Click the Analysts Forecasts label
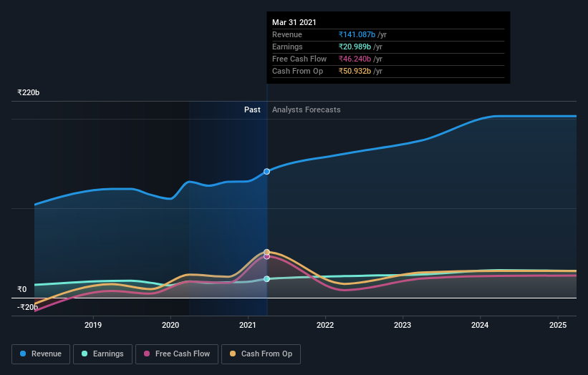Viewport: 588px width, 375px height. 307,109
